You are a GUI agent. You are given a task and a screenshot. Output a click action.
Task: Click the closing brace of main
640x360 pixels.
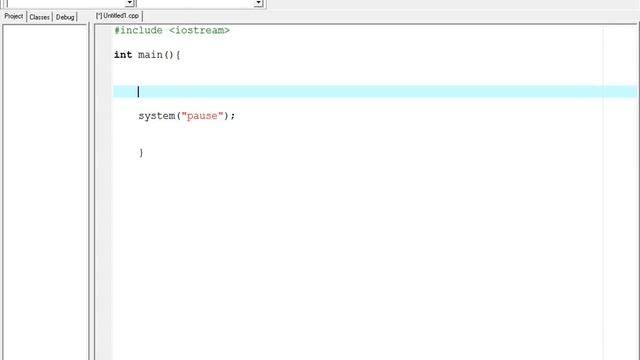tap(141, 153)
